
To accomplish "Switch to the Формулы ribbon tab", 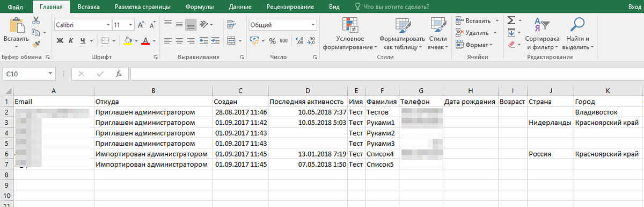I will (199, 7).
